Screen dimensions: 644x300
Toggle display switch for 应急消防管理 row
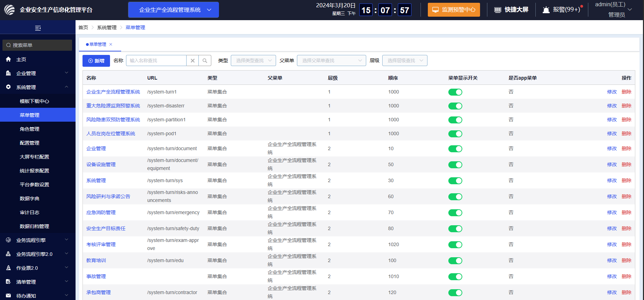coord(455,213)
